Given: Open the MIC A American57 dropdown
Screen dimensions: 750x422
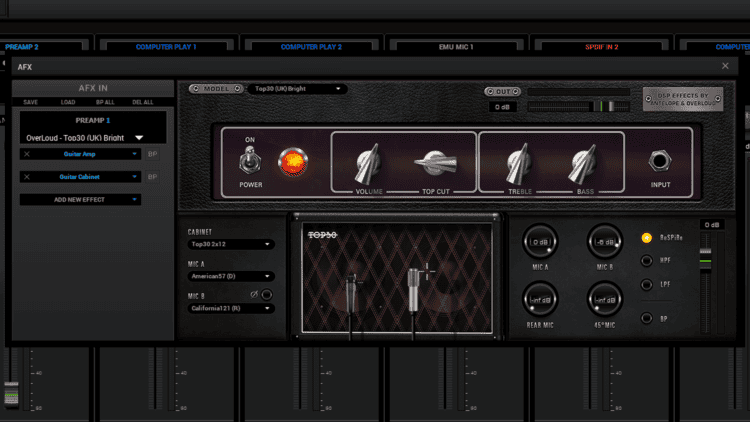Looking at the screenshot, I should (x=231, y=277).
